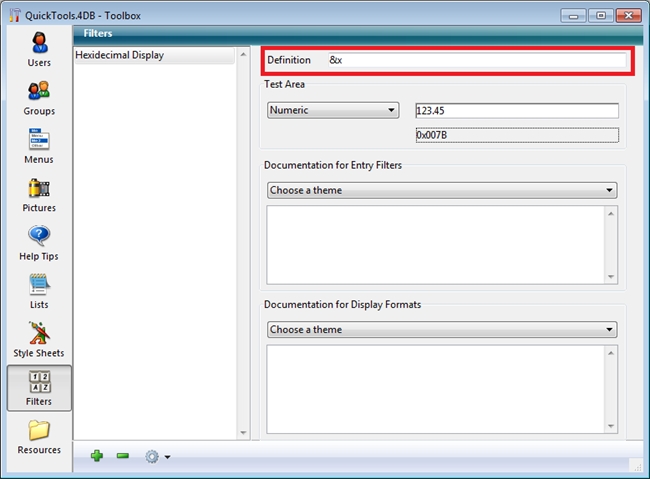Open the Style Sheets icon
Screen dimensions: 650x479
[x=39, y=334]
